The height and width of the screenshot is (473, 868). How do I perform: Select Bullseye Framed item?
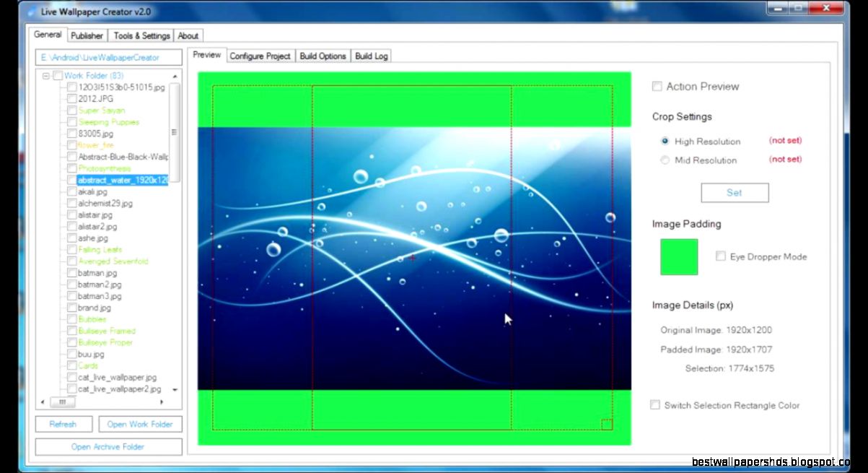coord(107,331)
